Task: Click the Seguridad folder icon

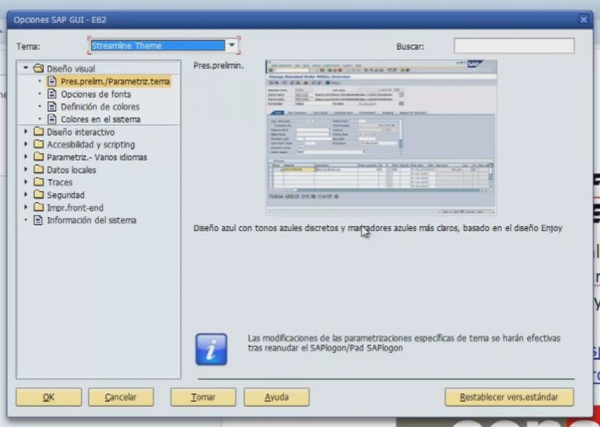Action: pos(38,195)
